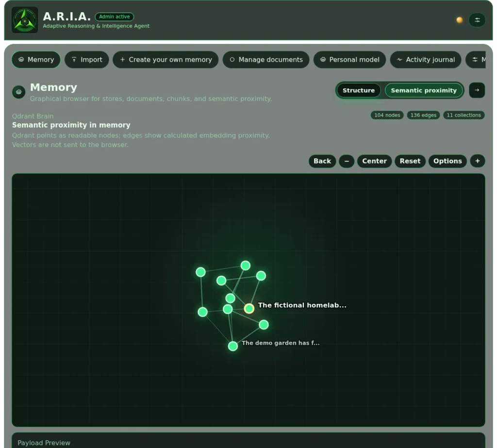Screen dimensions: 497x448
Task: Open the Personal model tab
Action: click(349, 60)
